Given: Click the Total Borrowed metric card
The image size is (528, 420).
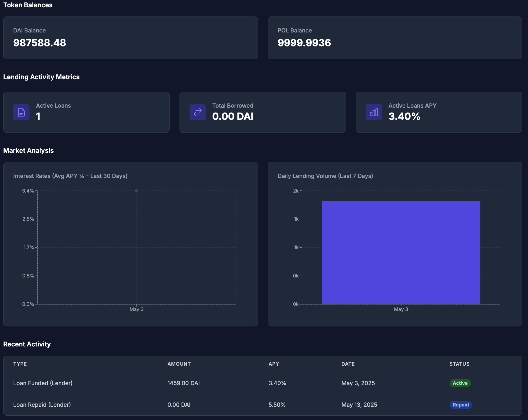Looking at the screenshot, I should [x=262, y=112].
